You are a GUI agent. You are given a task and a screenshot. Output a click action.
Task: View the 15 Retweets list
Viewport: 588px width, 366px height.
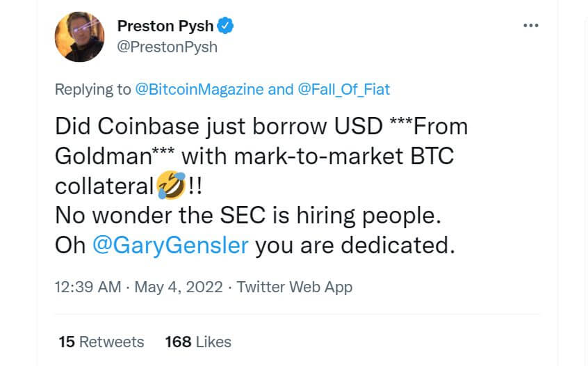click(x=101, y=342)
